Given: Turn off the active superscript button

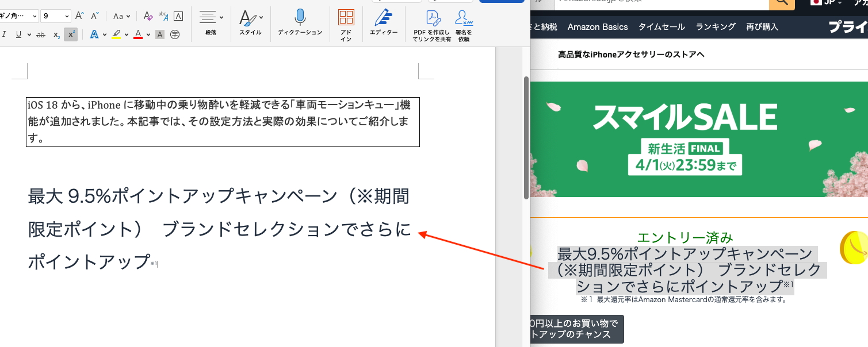Looking at the screenshot, I should click(x=71, y=34).
